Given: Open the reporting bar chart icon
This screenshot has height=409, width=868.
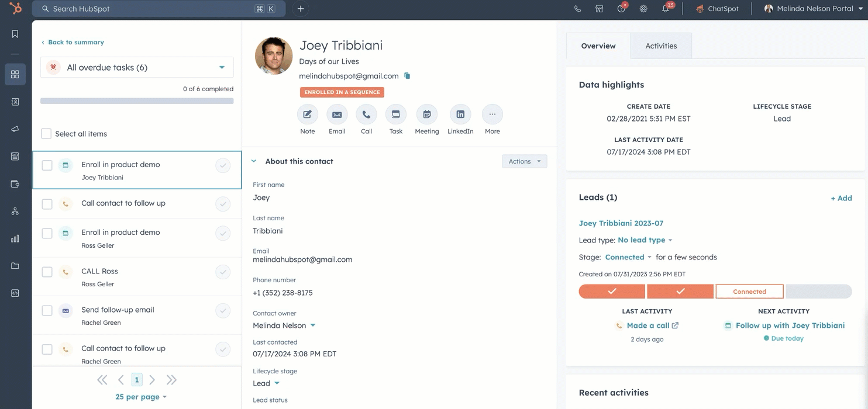Looking at the screenshot, I should (15, 238).
